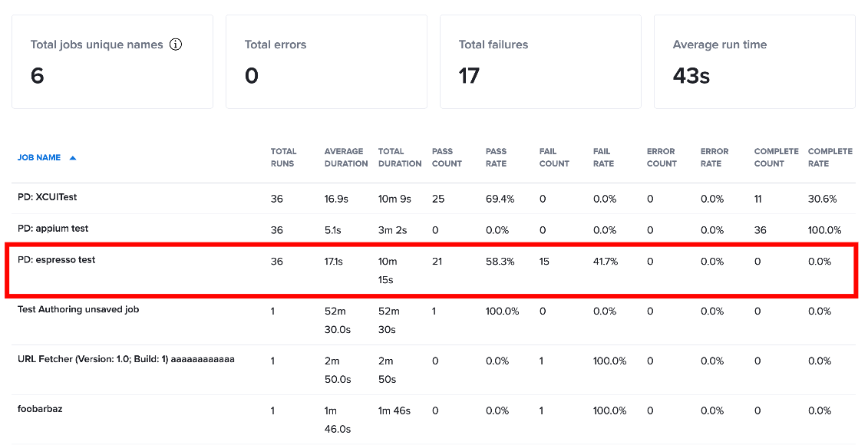
Task: Sort by the Average Duration column
Action: pos(346,157)
